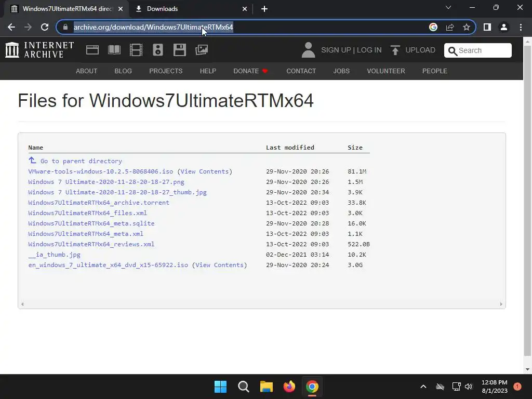View Contents of the Windows 7 ISO
This screenshot has height=399, width=532.
[220, 265]
